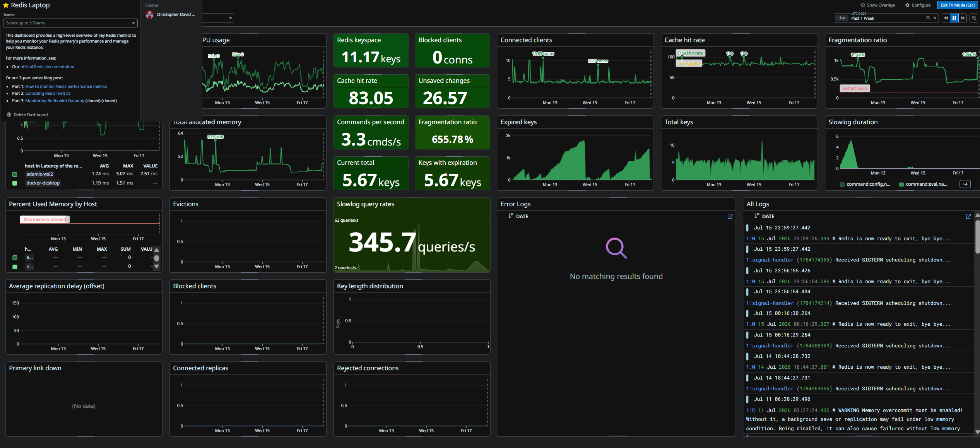980x448 pixels.
Task: Click docker-desktop host tag in Latency legend
Action: [43, 183]
